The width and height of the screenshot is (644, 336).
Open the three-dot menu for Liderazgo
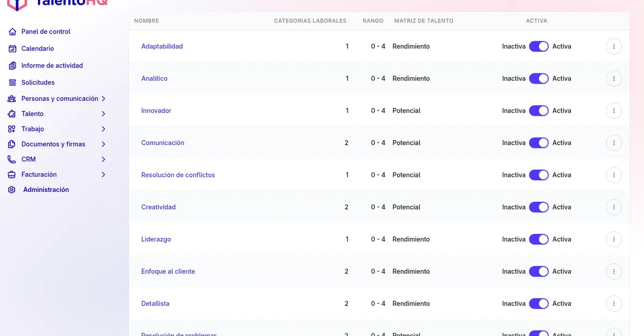(614, 239)
